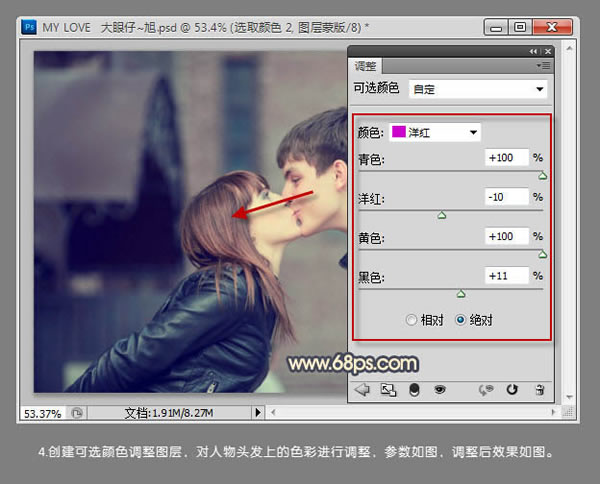Click the 洋红 slider handle
The image size is (600, 484).
point(442,215)
